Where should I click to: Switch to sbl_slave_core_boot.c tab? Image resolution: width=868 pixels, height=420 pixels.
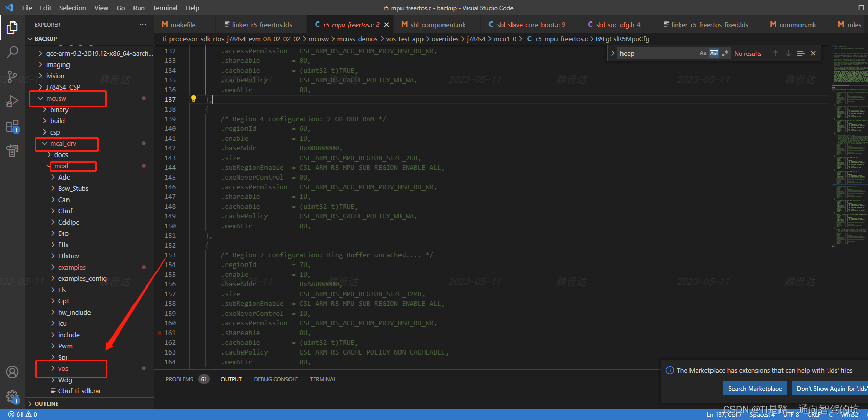pos(528,25)
